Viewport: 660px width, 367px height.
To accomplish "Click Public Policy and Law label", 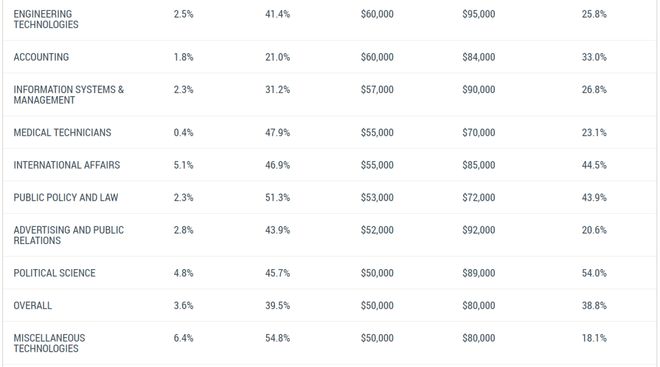I will pyautogui.click(x=66, y=197).
